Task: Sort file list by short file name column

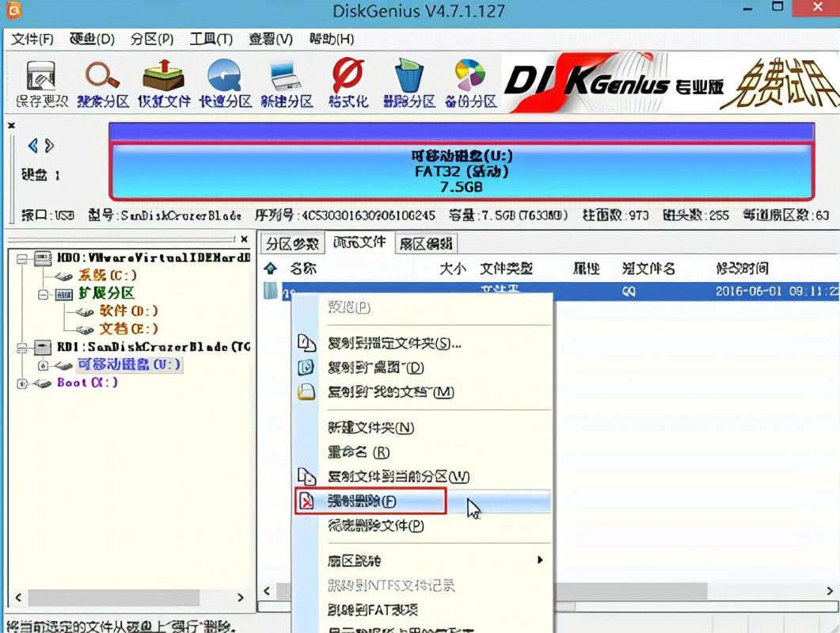Action: tap(648, 268)
